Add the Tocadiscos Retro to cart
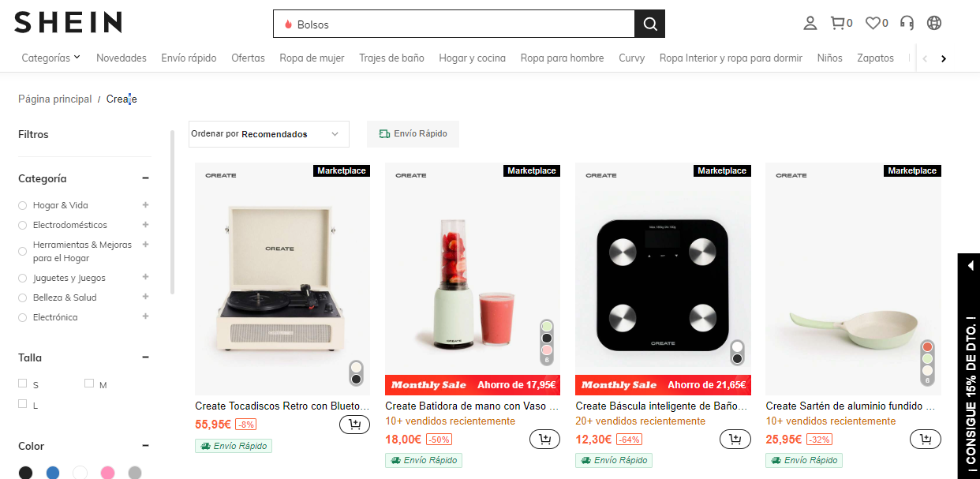The height and width of the screenshot is (479, 980). tap(354, 425)
